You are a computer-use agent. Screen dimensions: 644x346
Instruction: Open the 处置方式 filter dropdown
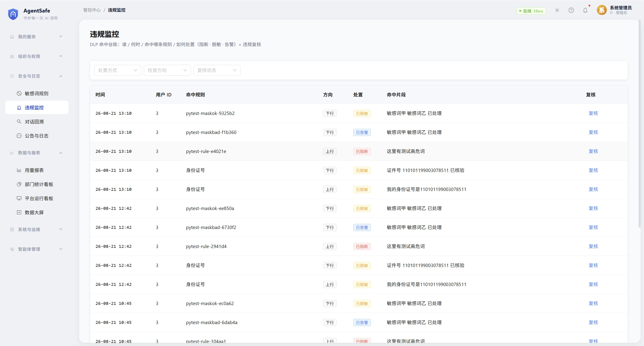(117, 70)
